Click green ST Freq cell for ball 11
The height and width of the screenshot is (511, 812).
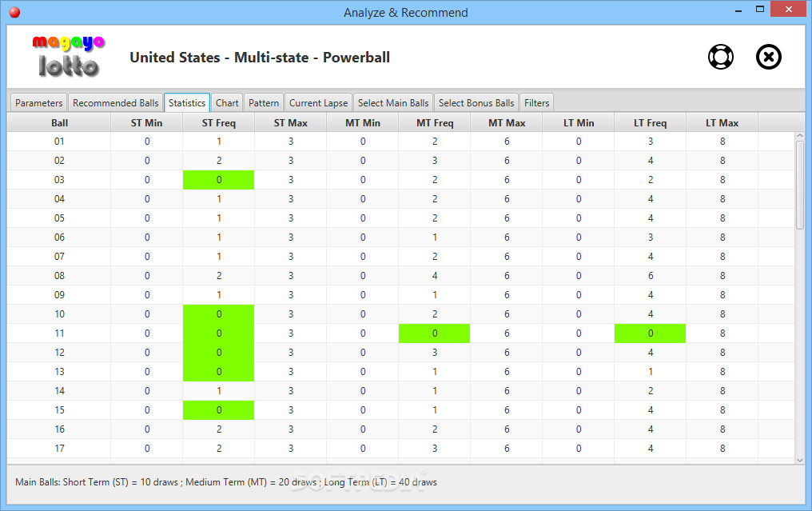coord(218,333)
